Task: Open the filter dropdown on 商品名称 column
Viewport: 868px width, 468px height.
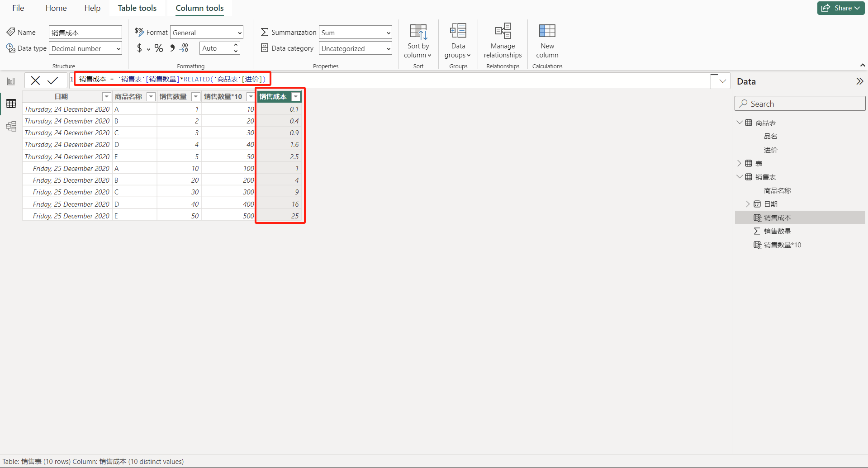Action: (x=151, y=96)
